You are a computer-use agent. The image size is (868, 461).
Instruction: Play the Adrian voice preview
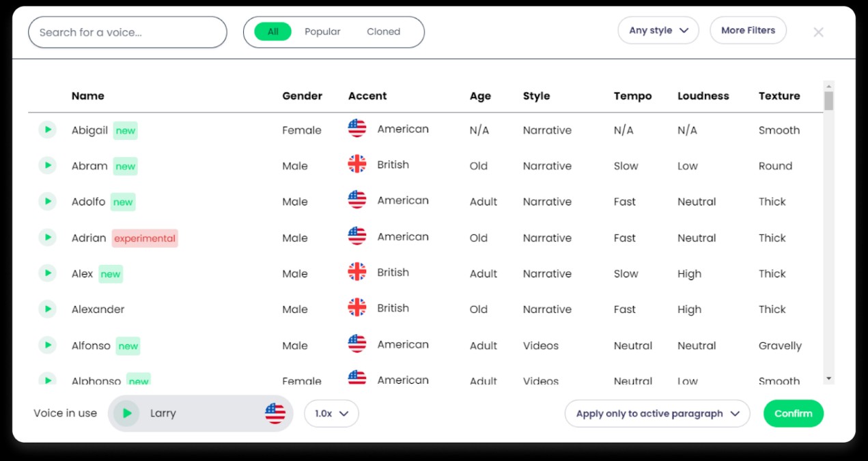(47, 237)
